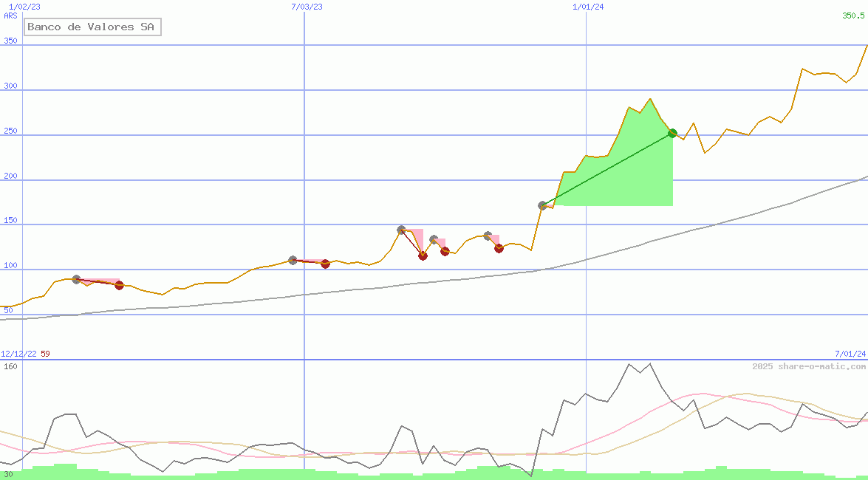Viewport: 868px width, 480px height.
Task: Click the 7/03/23 date label at top
Action: click(307, 7)
